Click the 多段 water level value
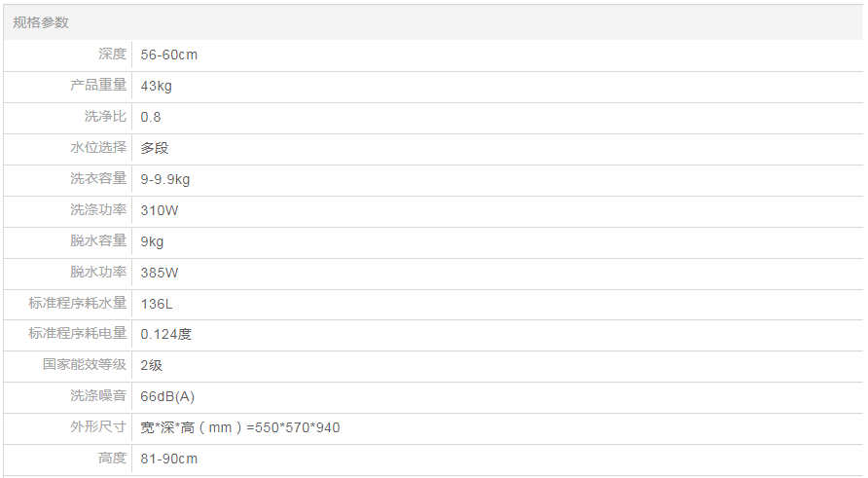This screenshot has height=478, width=868. tap(155, 148)
